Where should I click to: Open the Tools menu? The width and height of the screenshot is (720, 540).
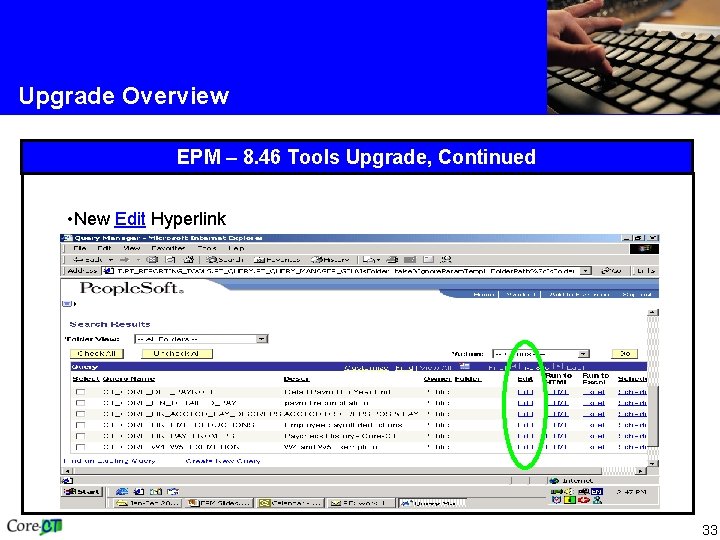pyautogui.click(x=207, y=248)
